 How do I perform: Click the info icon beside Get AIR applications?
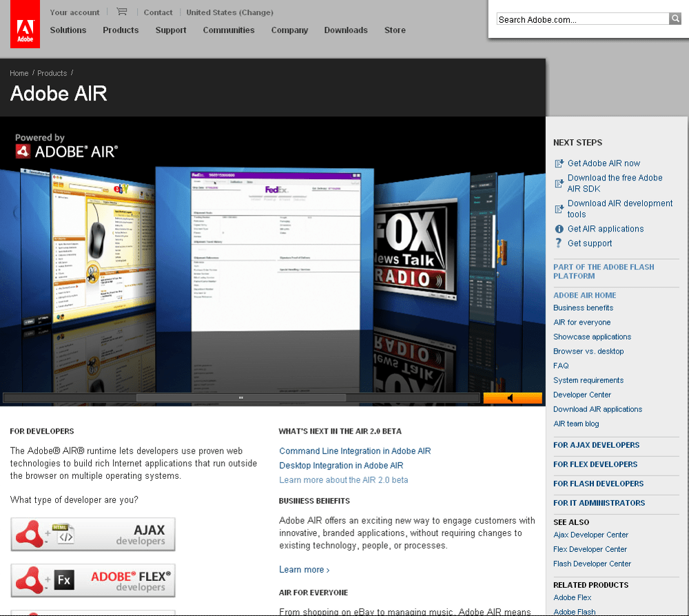tap(559, 229)
